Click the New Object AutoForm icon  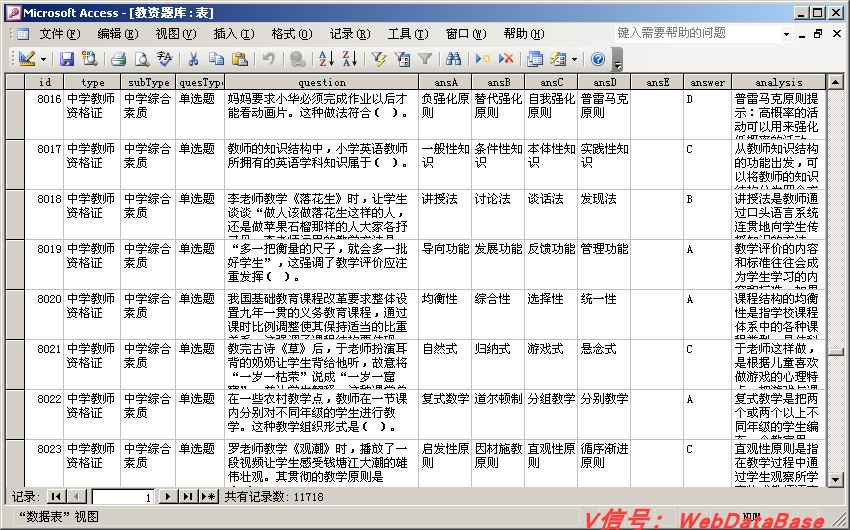pyautogui.click(x=558, y=59)
